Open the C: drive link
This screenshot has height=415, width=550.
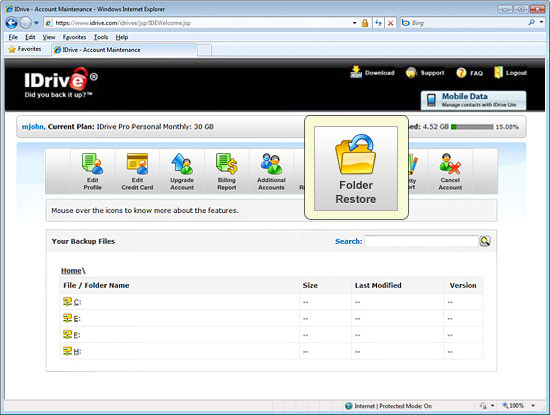(77, 302)
